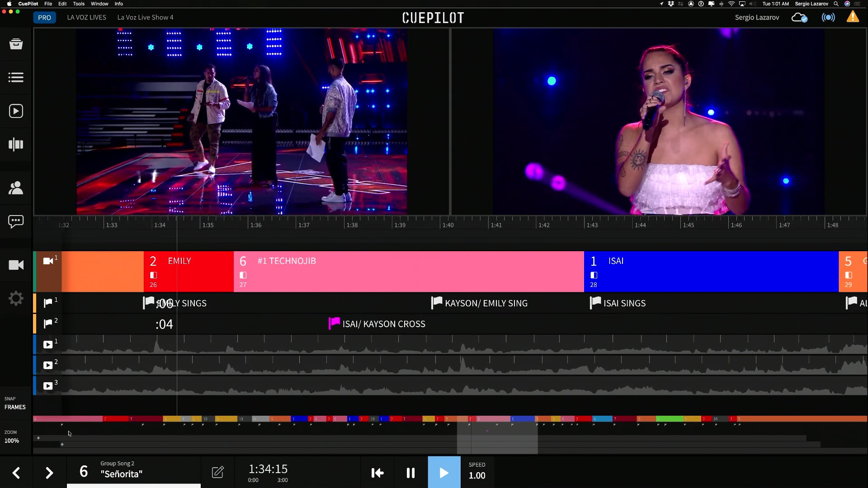Click the pink ISAI/ KAYSON CROSS marker
868x488 pixels.
377,324
